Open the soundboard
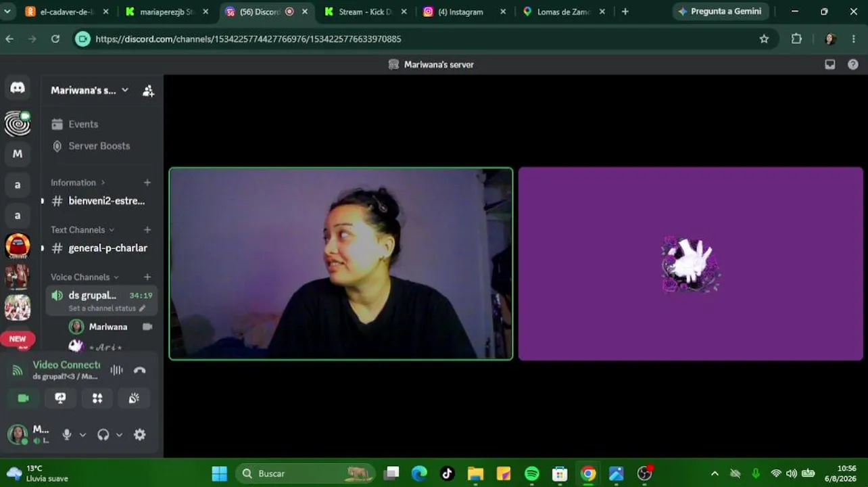This screenshot has height=487, width=868. 134,398
